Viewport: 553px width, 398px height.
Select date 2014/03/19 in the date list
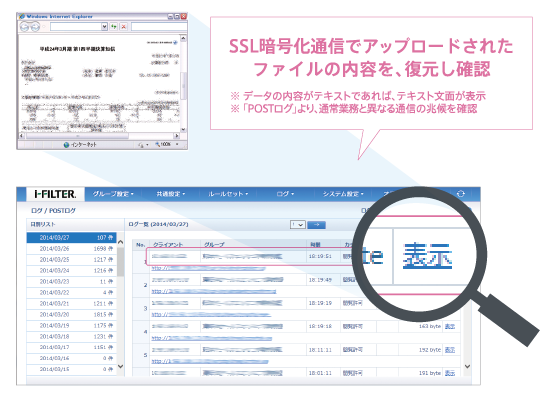tap(72, 325)
